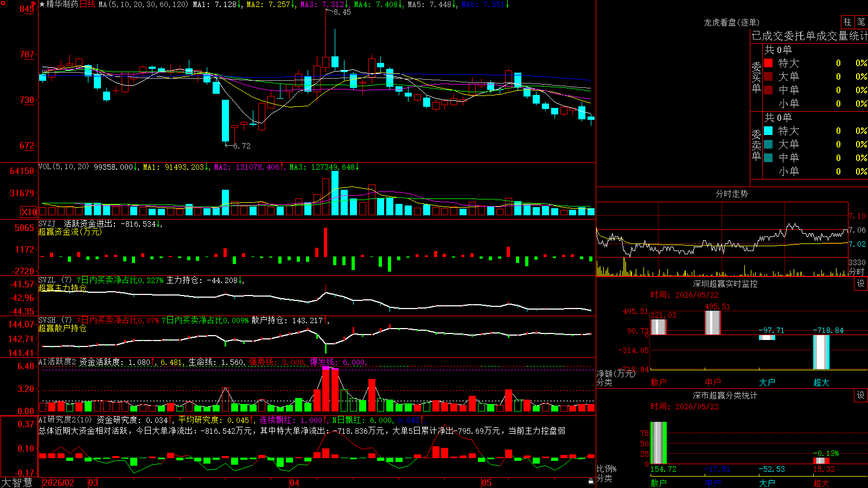This screenshot has height=488, width=868.
Task: Open 设 settings for 深市超赢分类统计
Action: 861,395
